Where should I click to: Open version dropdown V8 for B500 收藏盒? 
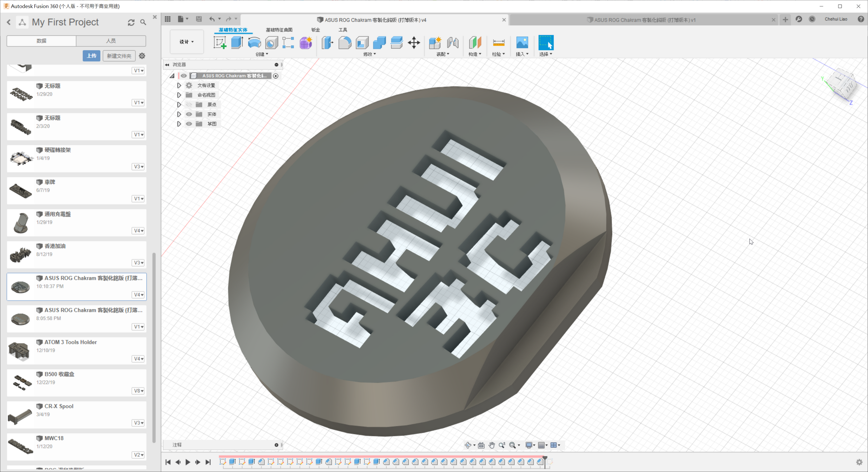138,391
